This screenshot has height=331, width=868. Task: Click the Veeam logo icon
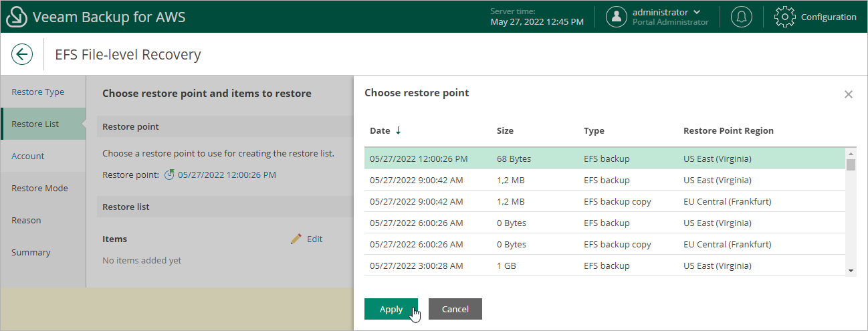(x=17, y=17)
